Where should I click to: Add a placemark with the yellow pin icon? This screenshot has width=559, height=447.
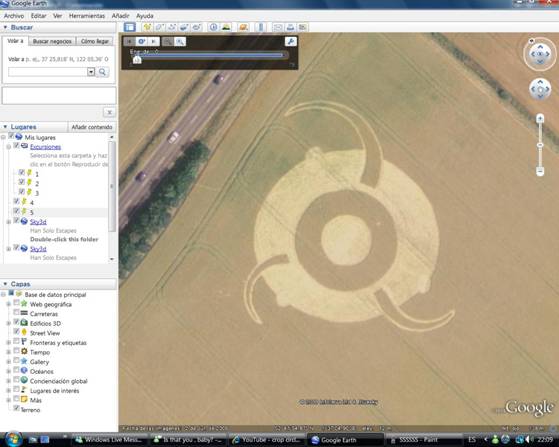click(147, 27)
